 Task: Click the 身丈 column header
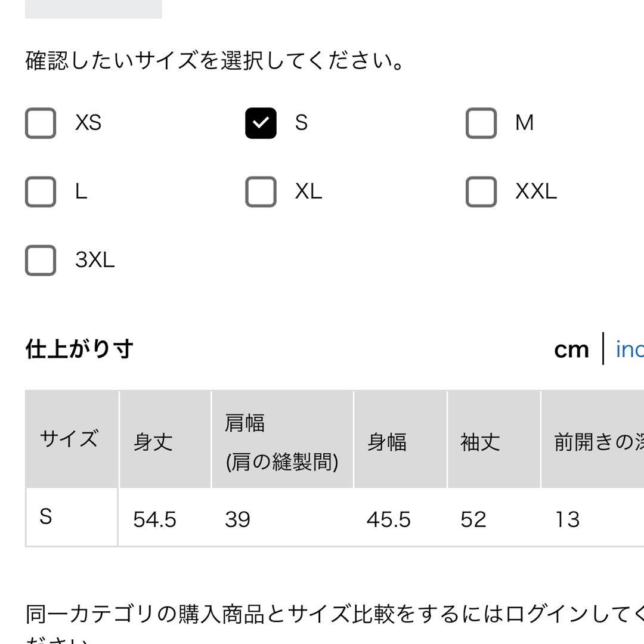pos(165,439)
